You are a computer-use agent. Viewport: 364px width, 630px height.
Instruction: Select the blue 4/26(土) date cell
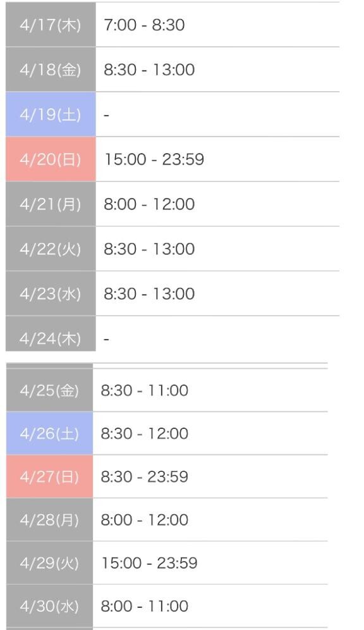pos(49,433)
